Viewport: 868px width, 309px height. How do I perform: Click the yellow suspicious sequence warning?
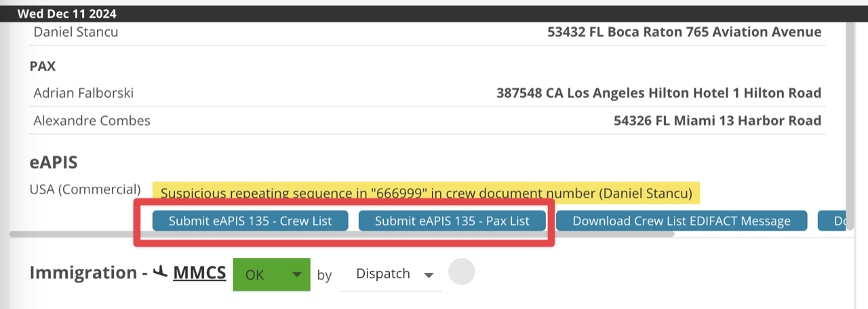[x=426, y=194]
